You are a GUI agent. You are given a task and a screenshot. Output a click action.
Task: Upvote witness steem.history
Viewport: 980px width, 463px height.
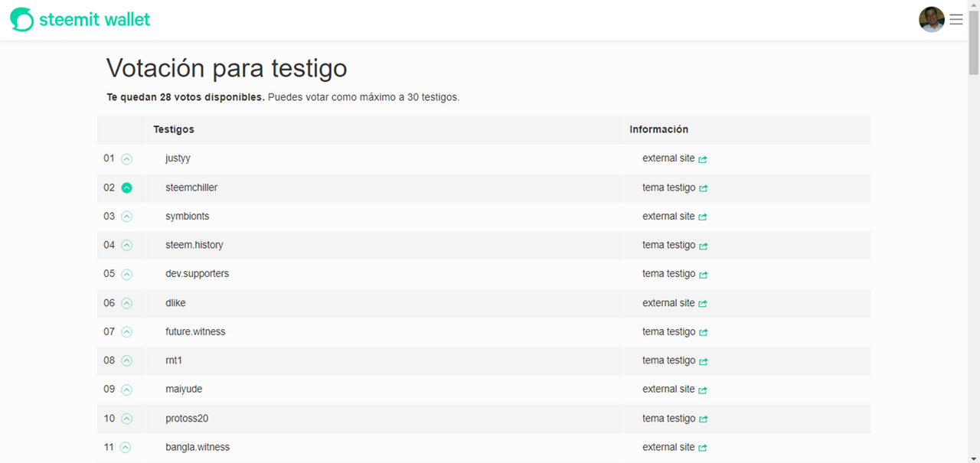pyautogui.click(x=127, y=246)
